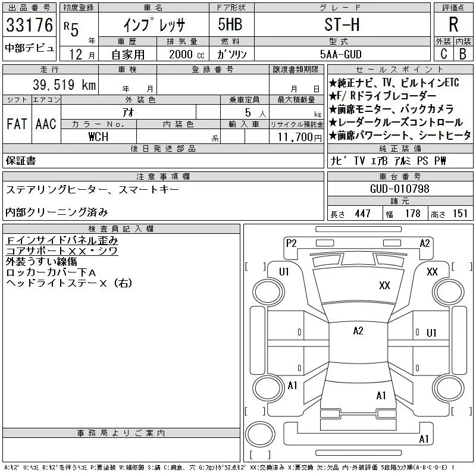Click the XX mark on the hood

tap(384, 286)
